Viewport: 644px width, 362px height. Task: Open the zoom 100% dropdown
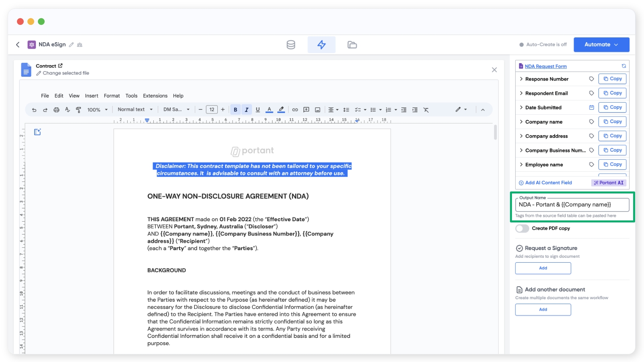pos(97,110)
